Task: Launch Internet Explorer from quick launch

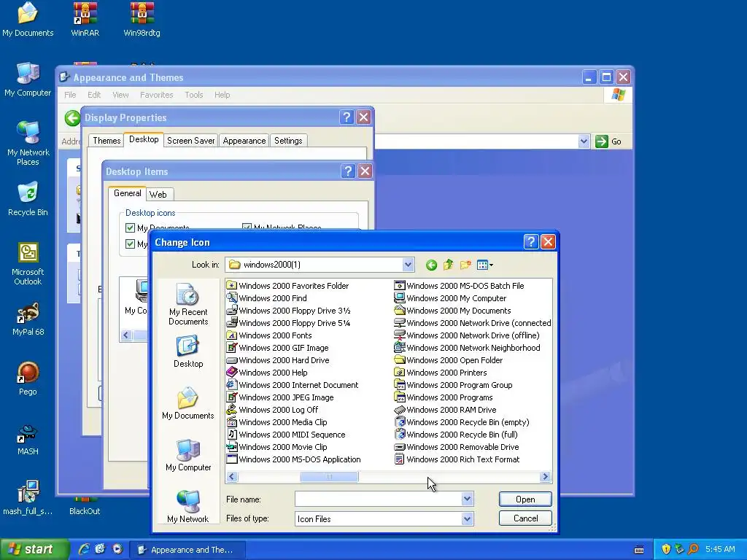Action: 84,549
